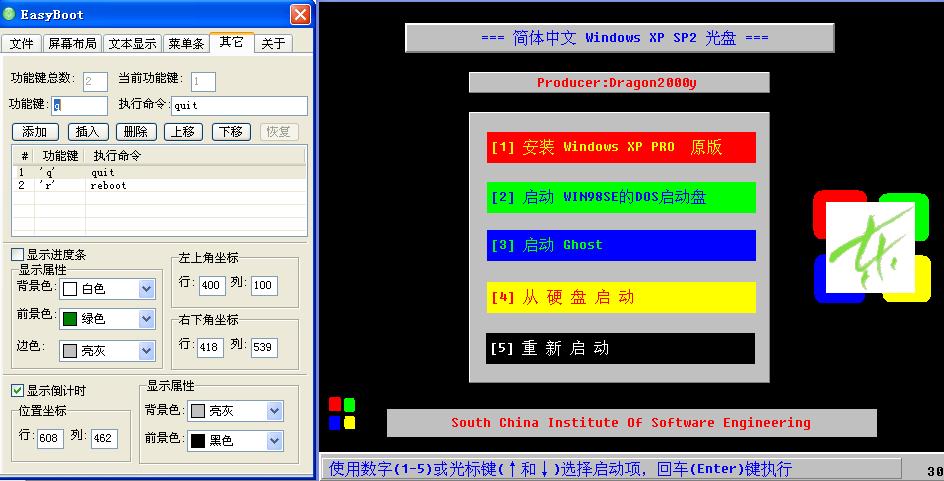Click the 添加 button
944x481 pixels.
(x=35, y=132)
